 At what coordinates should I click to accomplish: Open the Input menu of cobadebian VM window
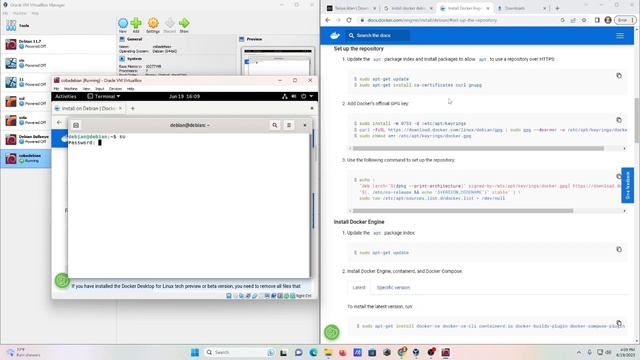(100, 89)
